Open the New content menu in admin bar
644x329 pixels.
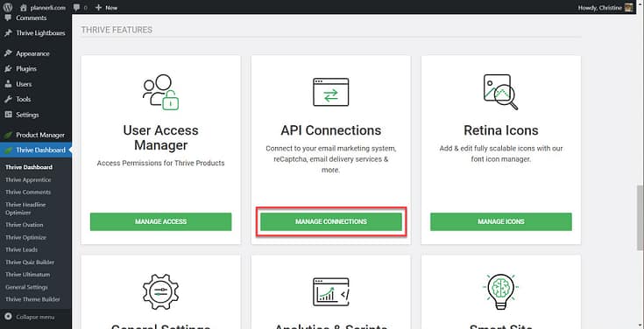click(x=106, y=7)
